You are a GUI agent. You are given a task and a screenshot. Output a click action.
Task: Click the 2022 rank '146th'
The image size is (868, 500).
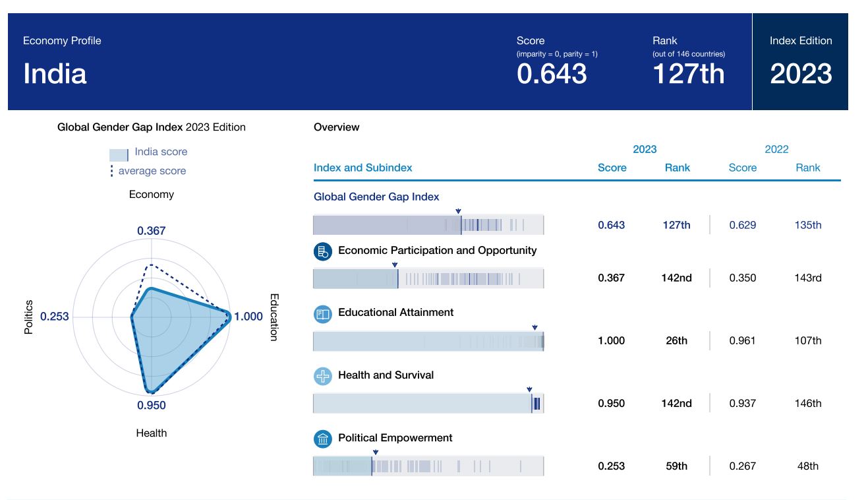click(x=808, y=404)
